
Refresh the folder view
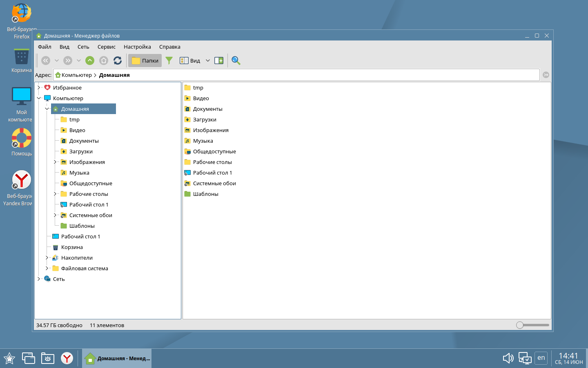tap(118, 61)
